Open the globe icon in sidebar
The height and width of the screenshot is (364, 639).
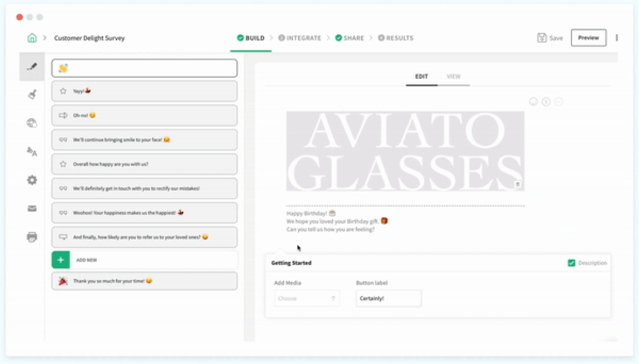(x=32, y=123)
